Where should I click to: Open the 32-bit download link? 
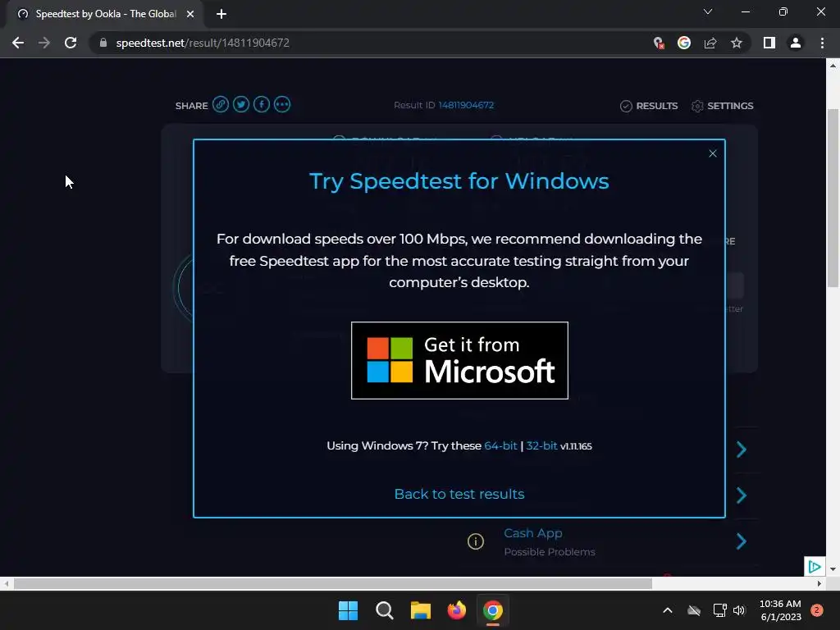click(541, 445)
